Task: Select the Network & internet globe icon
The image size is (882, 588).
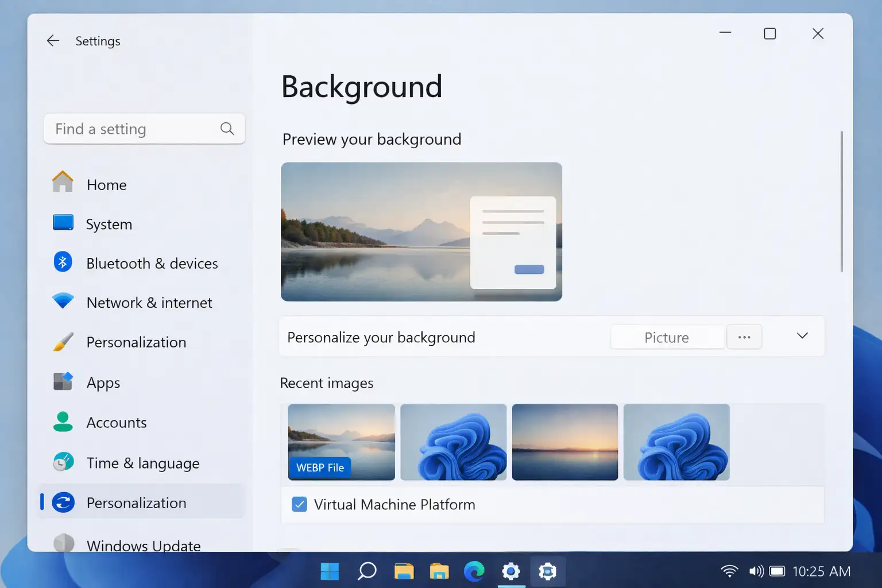Action: (x=61, y=301)
